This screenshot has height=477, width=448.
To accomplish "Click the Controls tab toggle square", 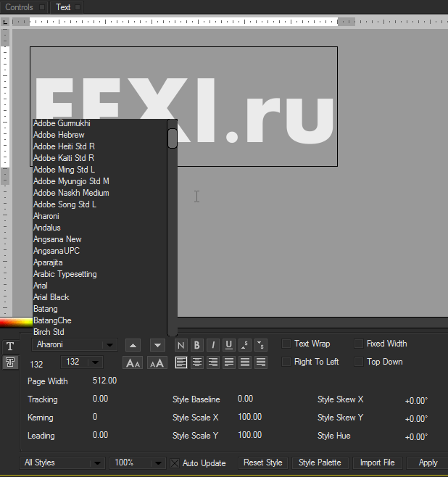I will [x=42, y=7].
